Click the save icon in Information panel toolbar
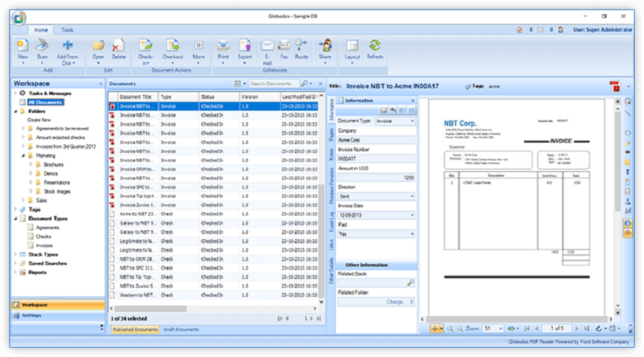This screenshot has width=644, height=357. [383, 110]
